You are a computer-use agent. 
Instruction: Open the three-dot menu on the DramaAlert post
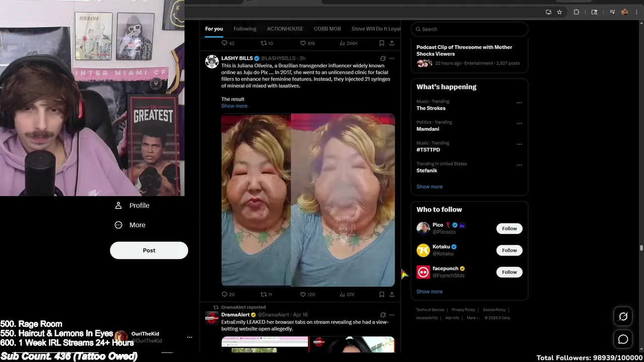(392, 315)
